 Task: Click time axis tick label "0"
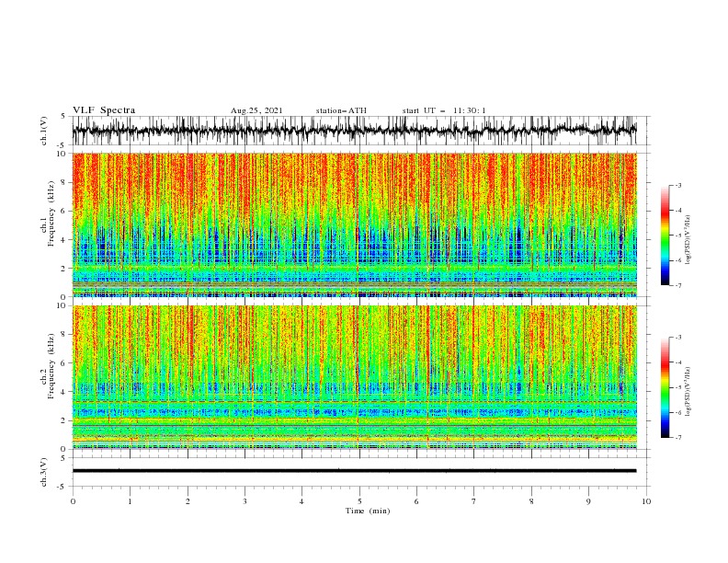[73, 501]
